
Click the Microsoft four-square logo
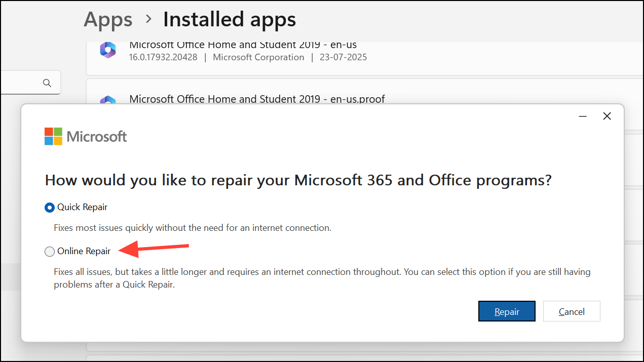click(x=53, y=136)
